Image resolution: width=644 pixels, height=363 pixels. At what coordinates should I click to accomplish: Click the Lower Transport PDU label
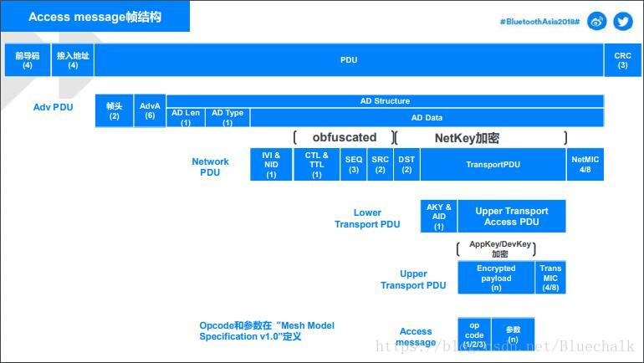click(x=367, y=218)
